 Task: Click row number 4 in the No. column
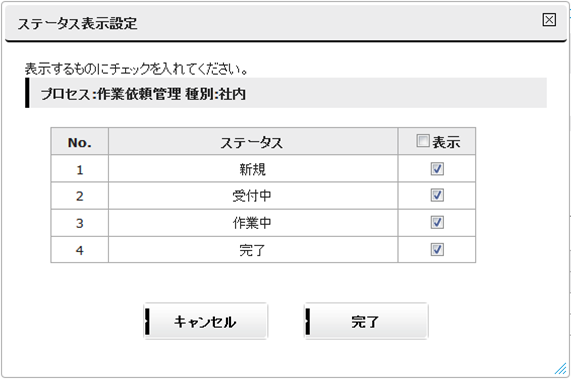point(79,249)
